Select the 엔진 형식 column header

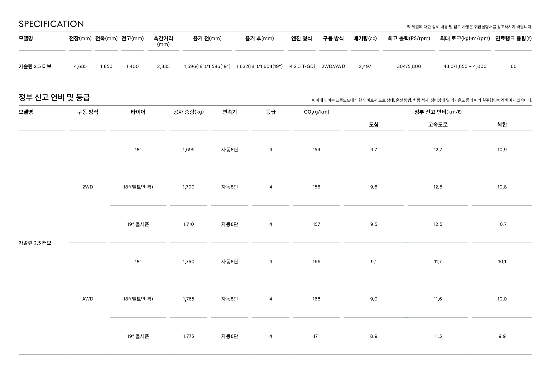point(301,39)
